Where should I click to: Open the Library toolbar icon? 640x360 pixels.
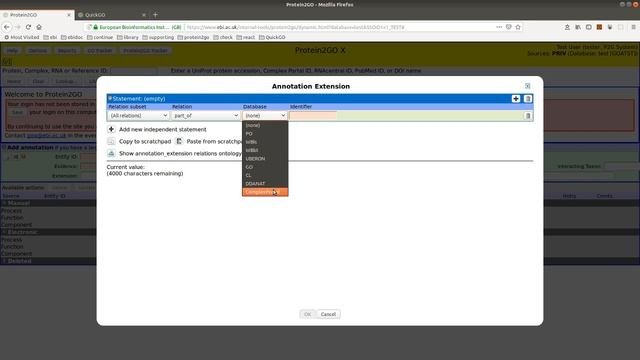click(578, 27)
